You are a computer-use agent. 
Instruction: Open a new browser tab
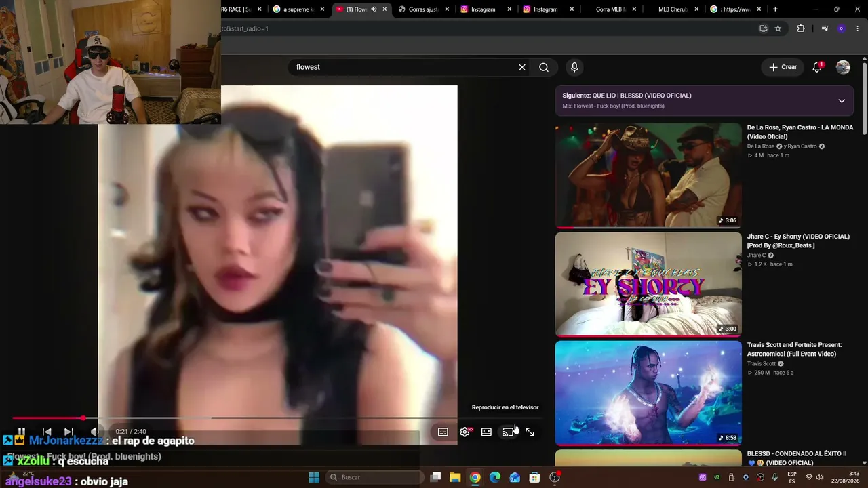coord(775,9)
